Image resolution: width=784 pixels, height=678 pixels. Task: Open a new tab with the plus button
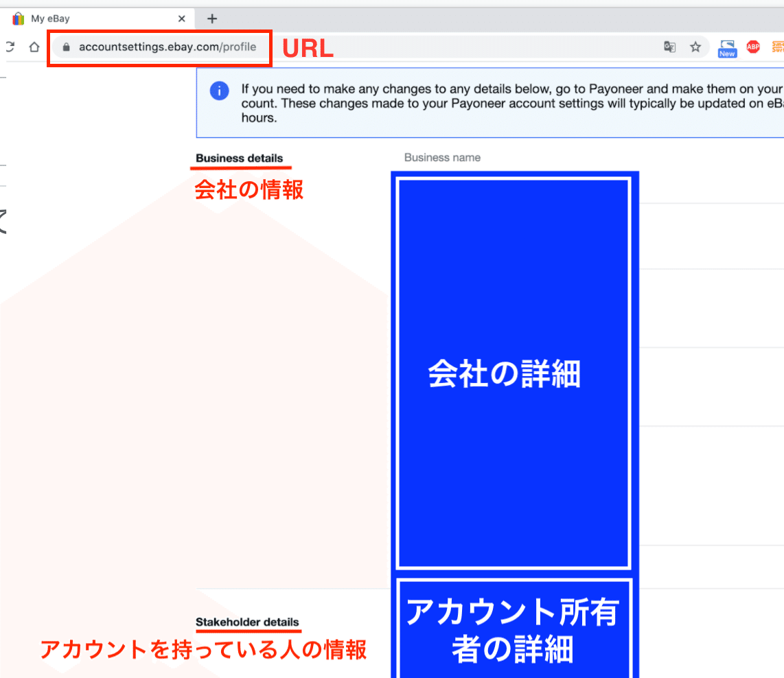pos(212,19)
